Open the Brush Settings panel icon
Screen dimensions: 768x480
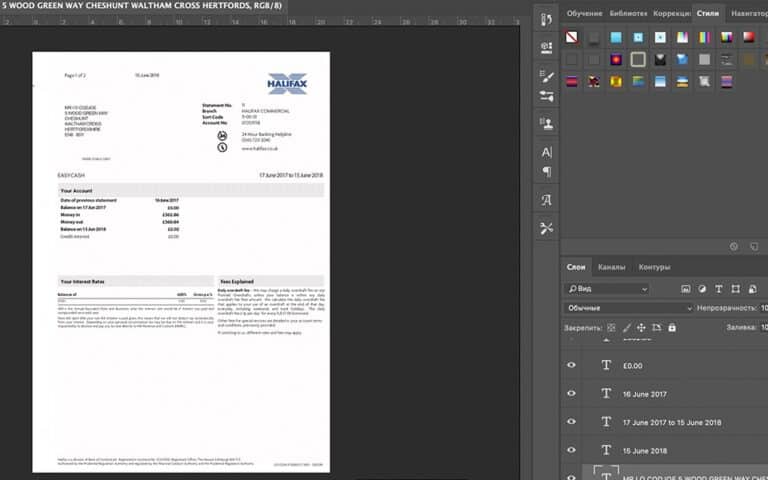[x=547, y=76]
